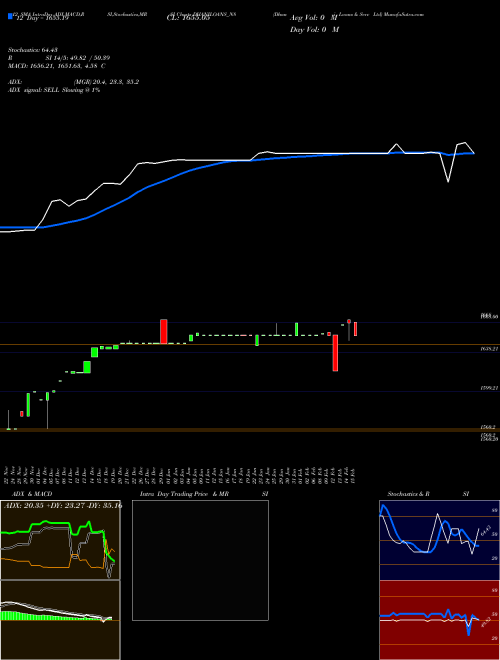Click the long red candle near 12 Feb
The height and width of the screenshot is (660, 500).
(335, 353)
